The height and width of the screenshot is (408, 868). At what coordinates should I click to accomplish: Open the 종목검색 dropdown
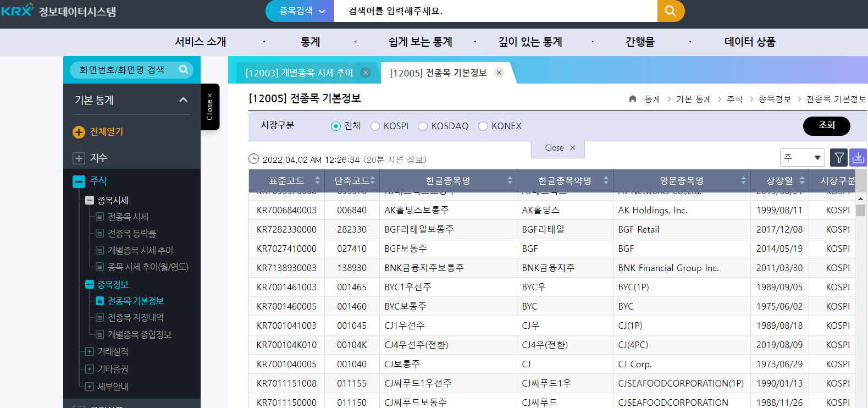tap(300, 11)
